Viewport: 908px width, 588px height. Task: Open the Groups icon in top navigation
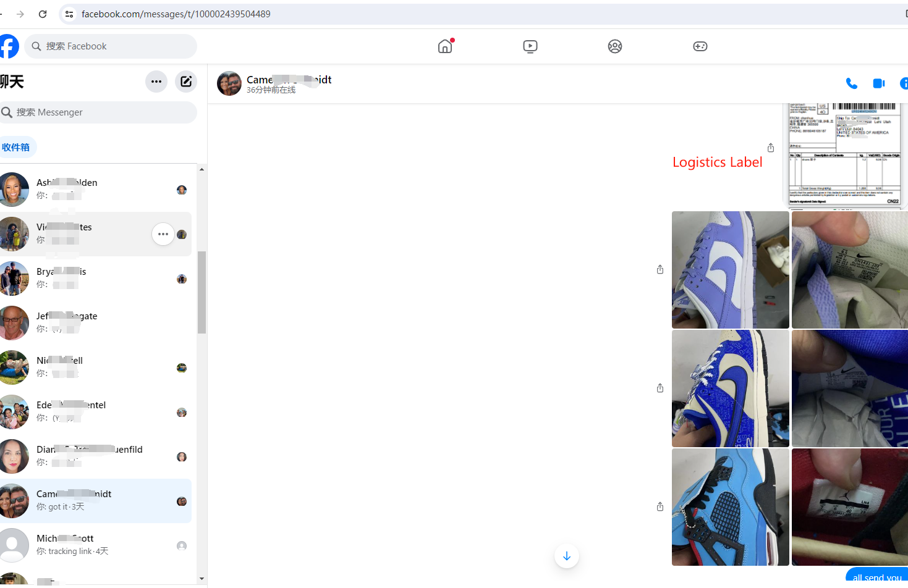pyautogui.click(x=614, y=46)
